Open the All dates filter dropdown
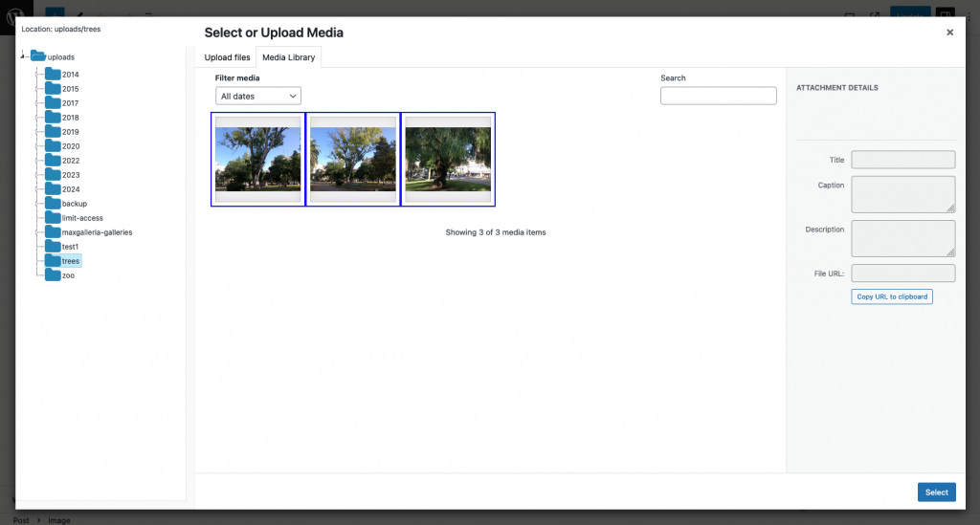 click(257, 96)
